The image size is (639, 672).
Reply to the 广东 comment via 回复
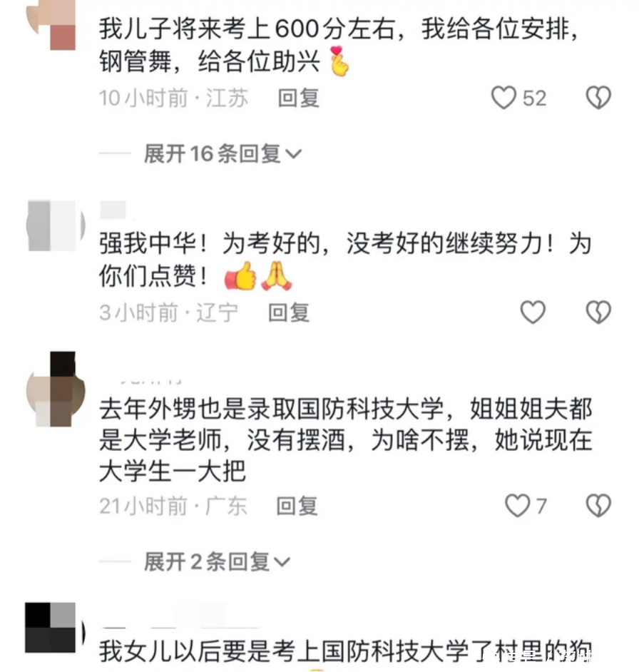(x=297, y=506)
